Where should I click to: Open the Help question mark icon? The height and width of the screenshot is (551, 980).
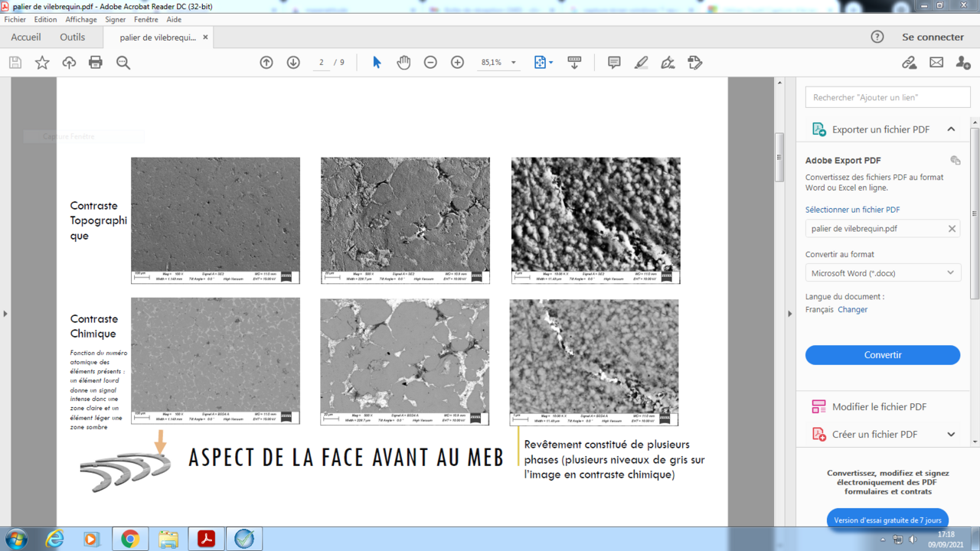[x=877, y=37]
